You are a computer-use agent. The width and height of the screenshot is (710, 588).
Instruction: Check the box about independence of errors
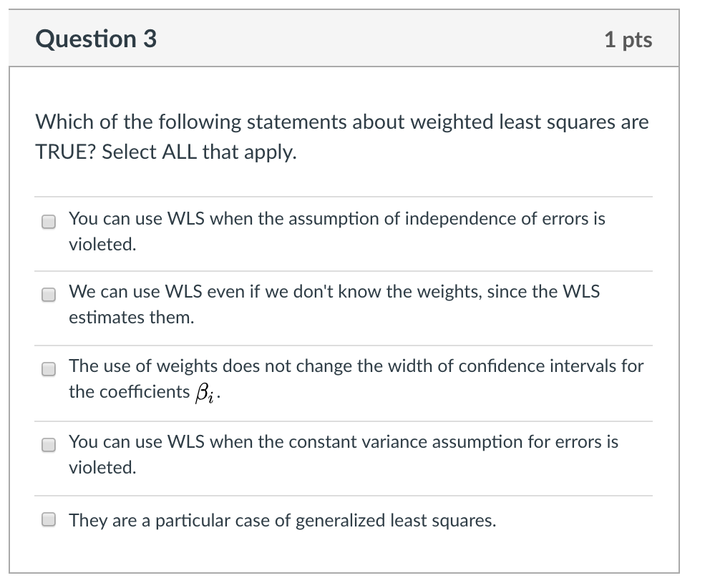[x=48, y=222]
